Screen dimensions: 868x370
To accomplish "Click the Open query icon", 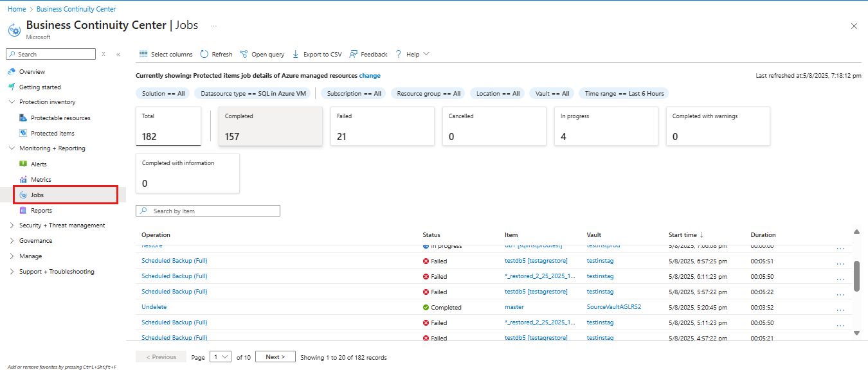I will (x=244, y=54).
